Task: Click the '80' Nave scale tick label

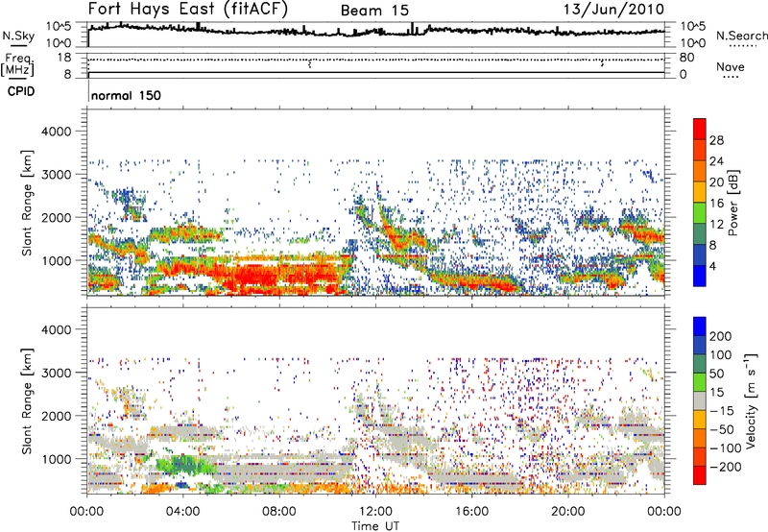Action: [687, 58]
